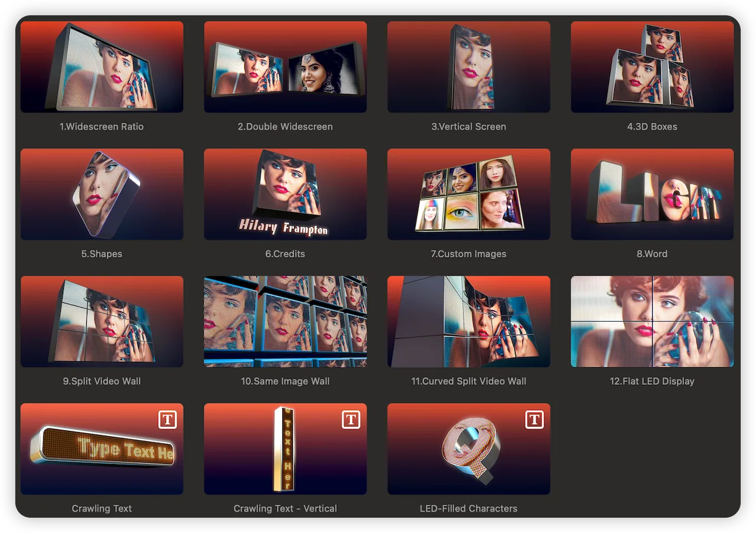Select the 8.Word LED letters thumbnail
756x533 pixels.
pos(652,194)
